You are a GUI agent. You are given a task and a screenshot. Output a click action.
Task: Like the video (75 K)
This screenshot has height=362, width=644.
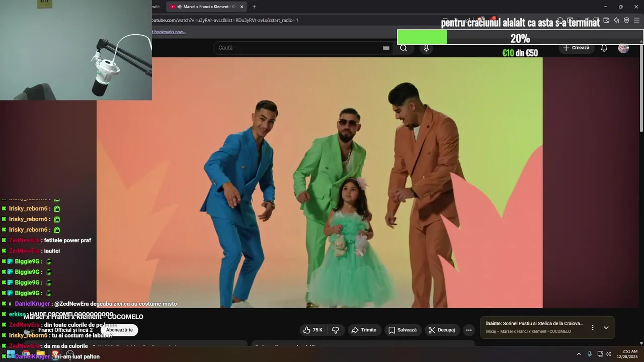pos(312,330)
